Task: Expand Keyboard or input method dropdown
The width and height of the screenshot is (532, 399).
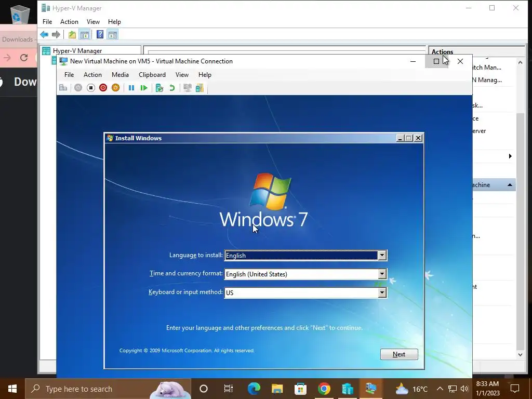Action: (382, 292)
